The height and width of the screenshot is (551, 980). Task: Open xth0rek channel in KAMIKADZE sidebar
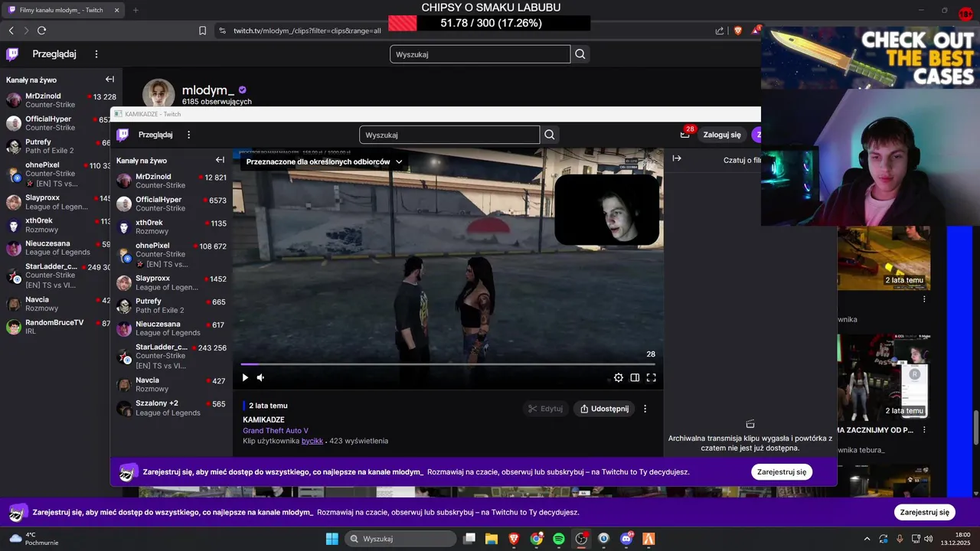171,227
